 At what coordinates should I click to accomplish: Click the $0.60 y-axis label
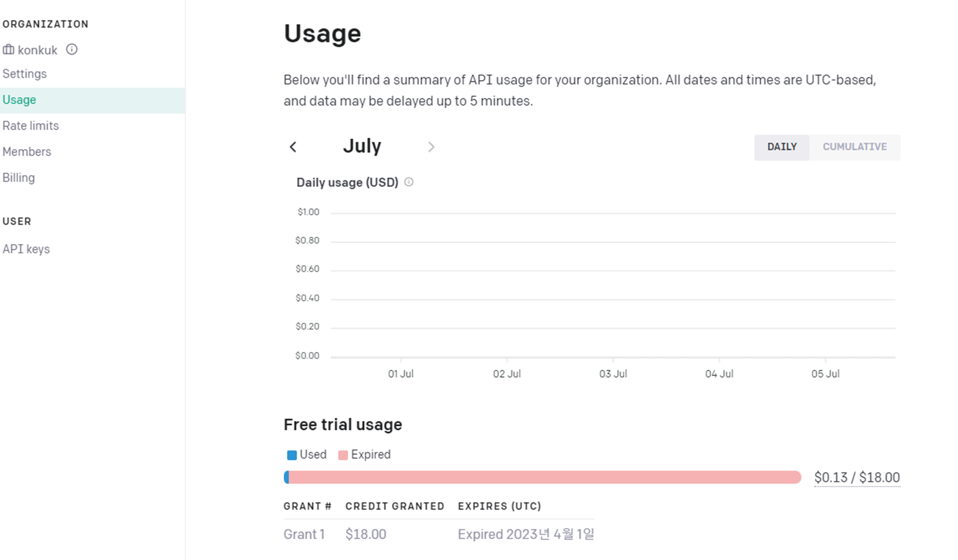307,269
